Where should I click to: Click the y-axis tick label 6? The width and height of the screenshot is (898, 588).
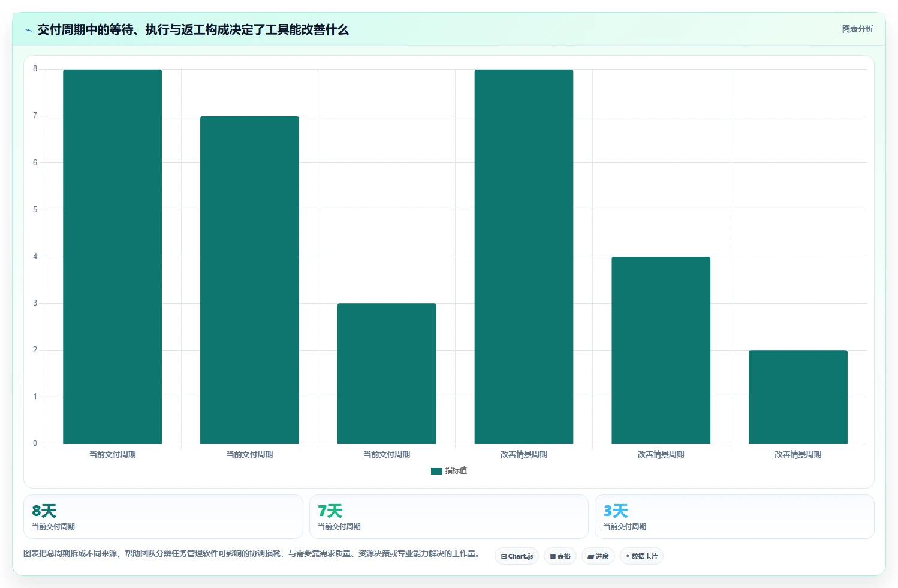point(35,163)
